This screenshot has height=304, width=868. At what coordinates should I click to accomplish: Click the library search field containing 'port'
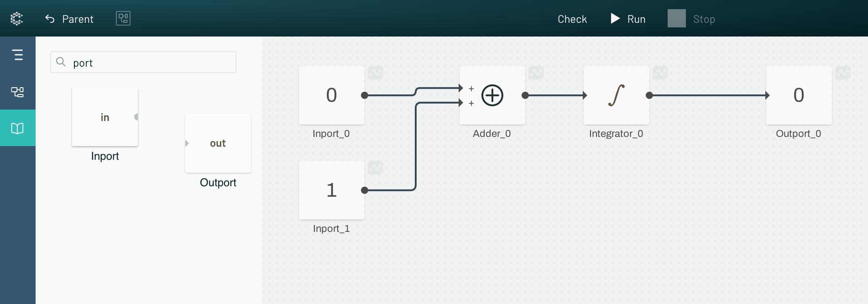click(143, 63)
